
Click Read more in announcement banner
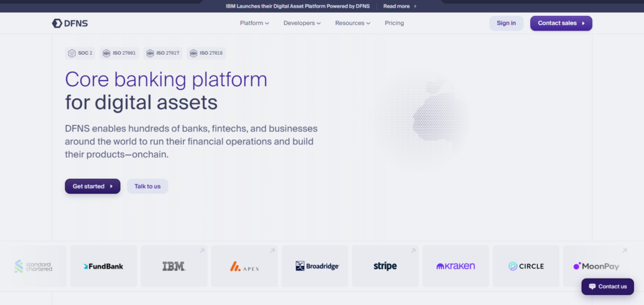[x=399, y=6]
